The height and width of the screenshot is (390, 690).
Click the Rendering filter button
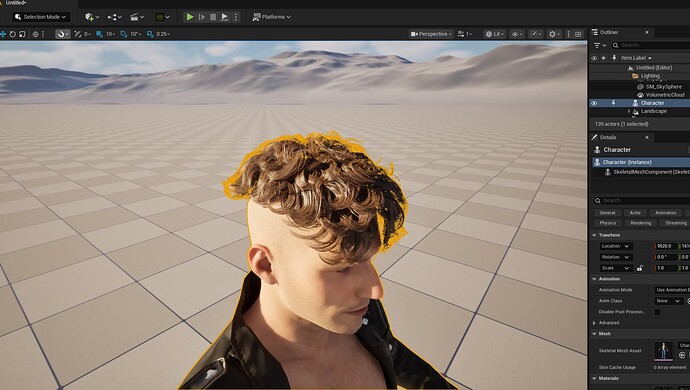[641, 223]
